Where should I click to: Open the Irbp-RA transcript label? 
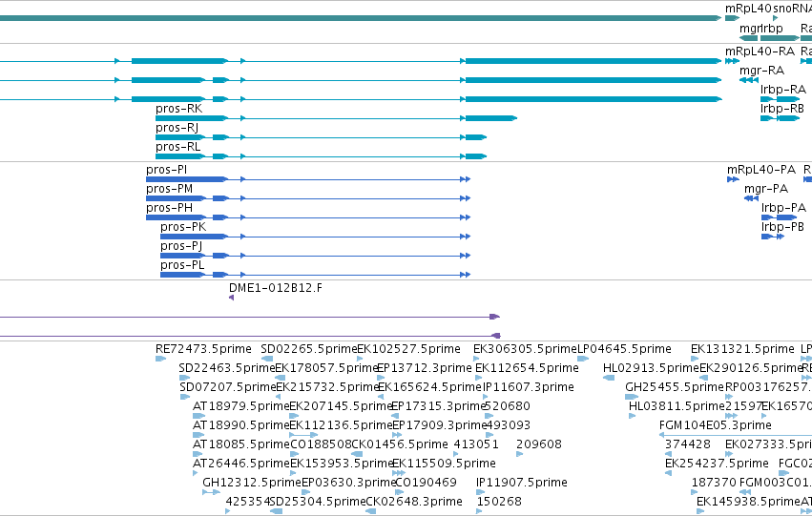point(783,90)
